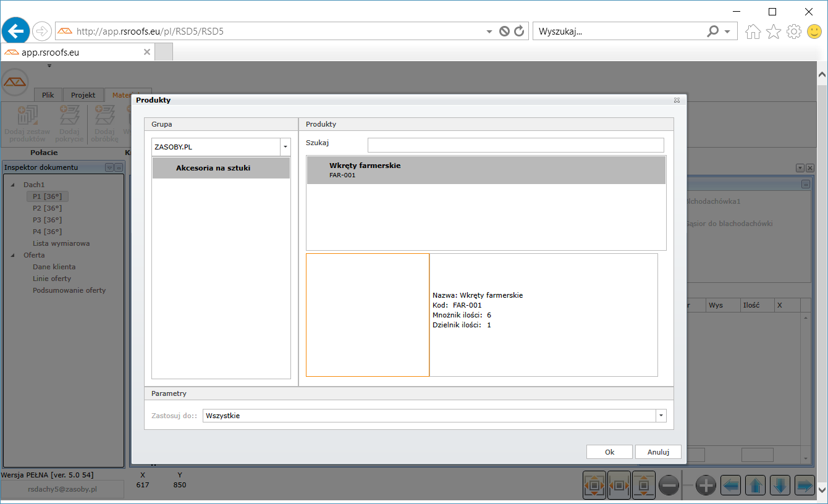Click the fit-height view icon
Image resolution: width=828 pixels, height=504 pixels.
point(643,485)
